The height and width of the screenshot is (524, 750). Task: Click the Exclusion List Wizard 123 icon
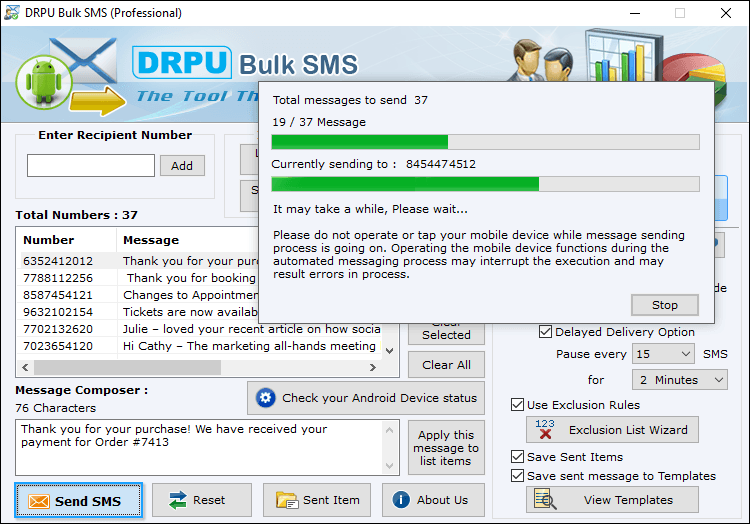click(x=545, y=429)
